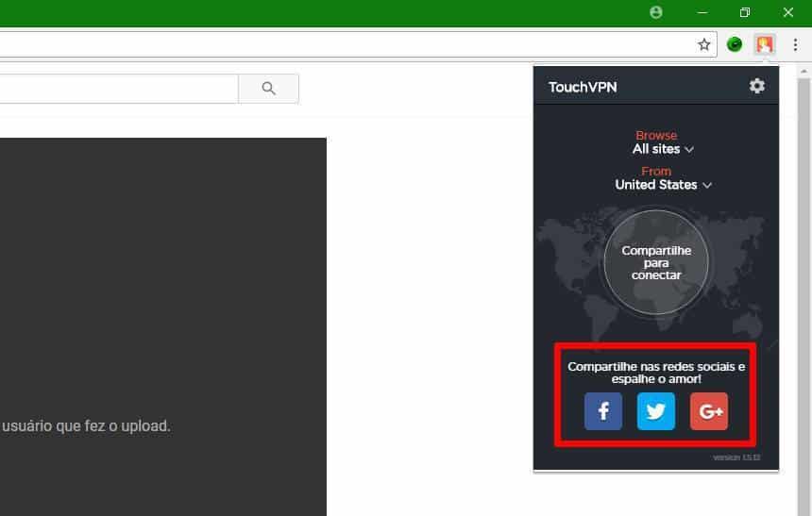Viewport: 812px width, 516px height.
Task: Click the version number text in popup
Action: [x=736, y=458]
